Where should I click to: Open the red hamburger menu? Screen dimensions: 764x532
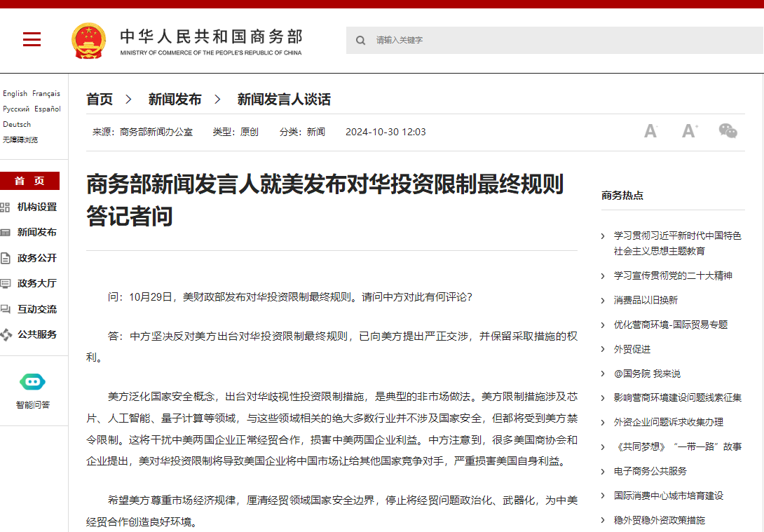click(x=32, y=40)
